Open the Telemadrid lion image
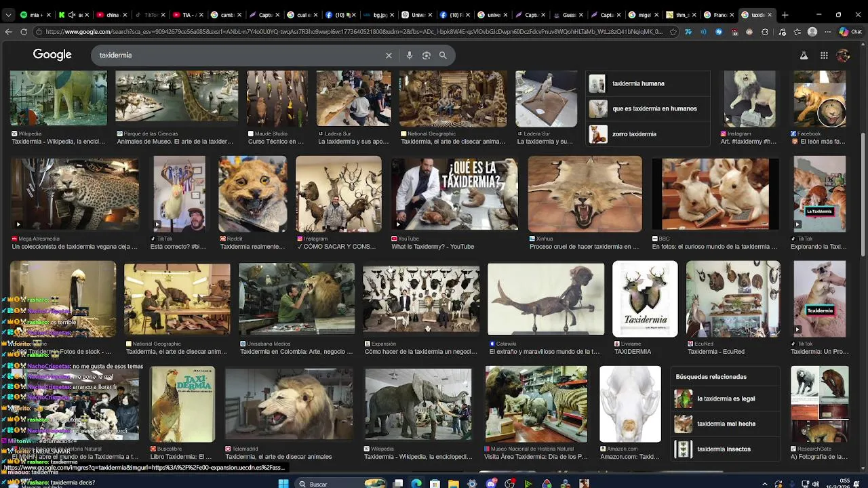868x488 pixels. [289, 404]
